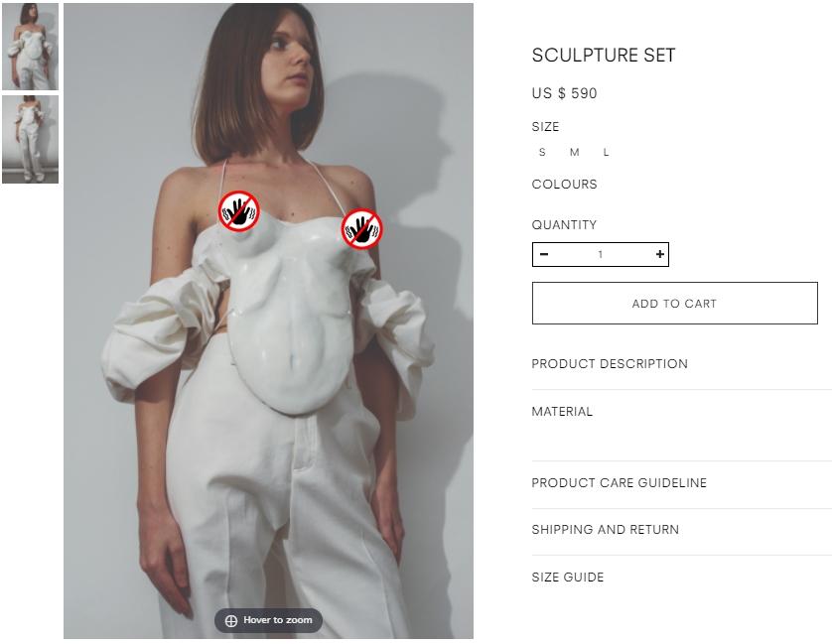
Task: Click the right no-touch hand icon
Action: tap(361, 229)
